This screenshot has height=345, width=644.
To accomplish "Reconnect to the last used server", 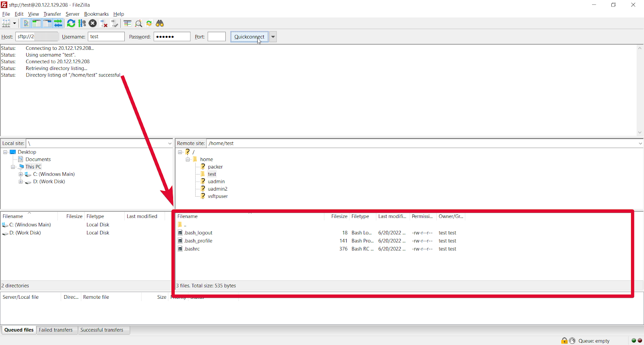I will (114, 23).
